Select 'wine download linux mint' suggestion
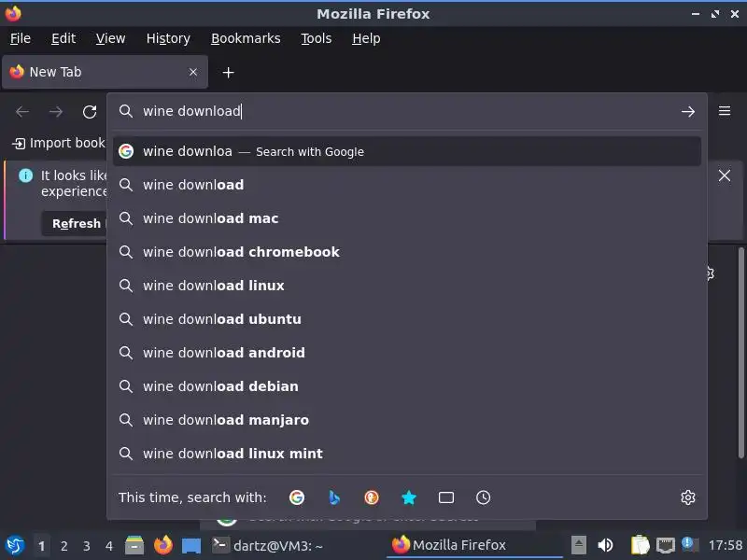The width and height of the screenshot is (747, 560). click(x=407, y=454)
